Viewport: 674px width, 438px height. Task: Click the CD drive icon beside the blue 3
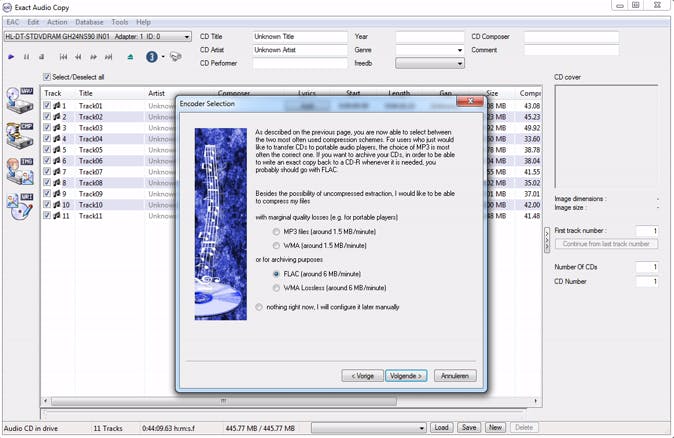175,57
